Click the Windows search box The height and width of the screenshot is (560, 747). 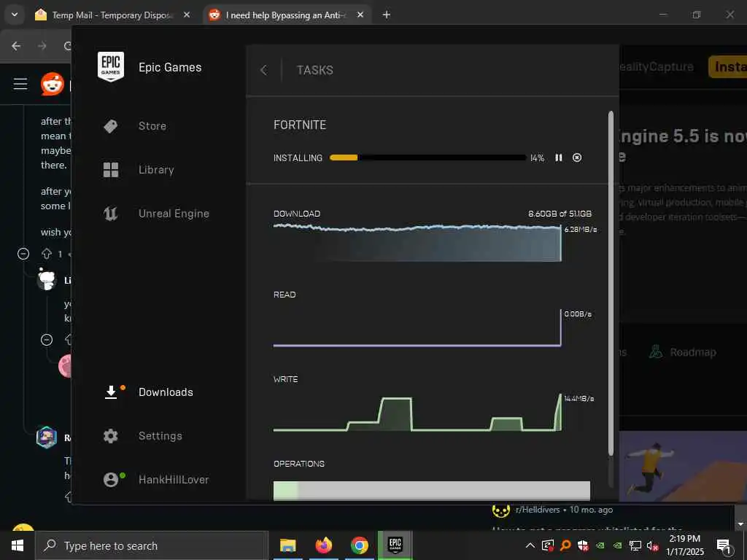(152, 545)
